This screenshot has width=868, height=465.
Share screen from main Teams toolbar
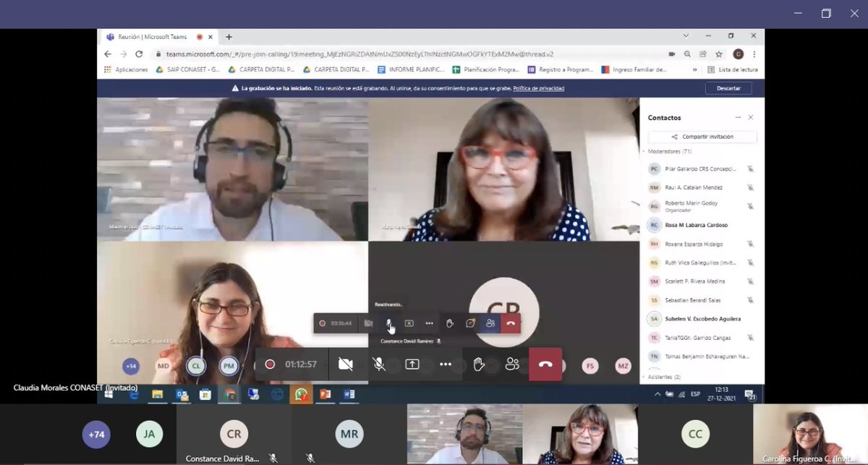pos(412,364)
